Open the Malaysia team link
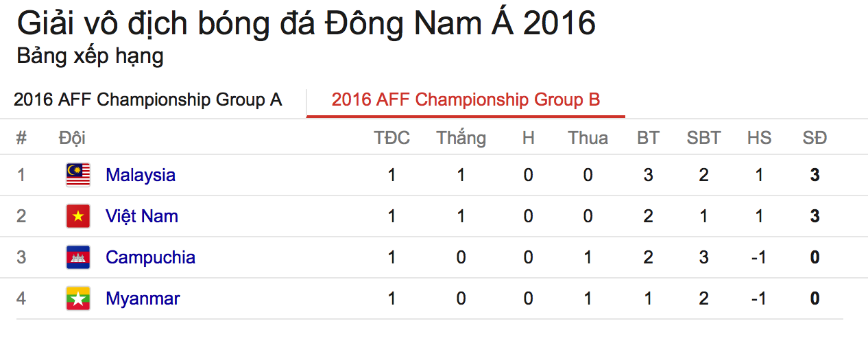Screen dimensions: 868x343 (141, 175)
